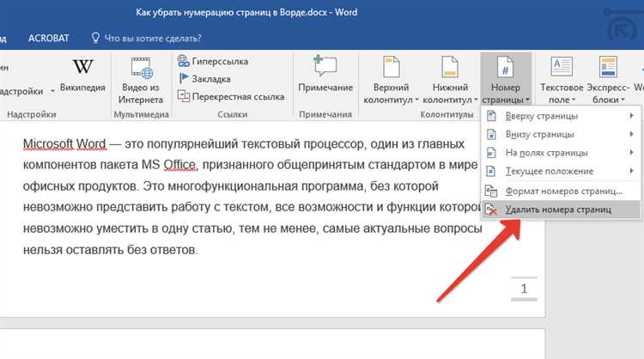Viewport: 644px width, 359px height.
Task: Open the Номер страницы dropdown arrow
Action: click(x=527, y=100)
